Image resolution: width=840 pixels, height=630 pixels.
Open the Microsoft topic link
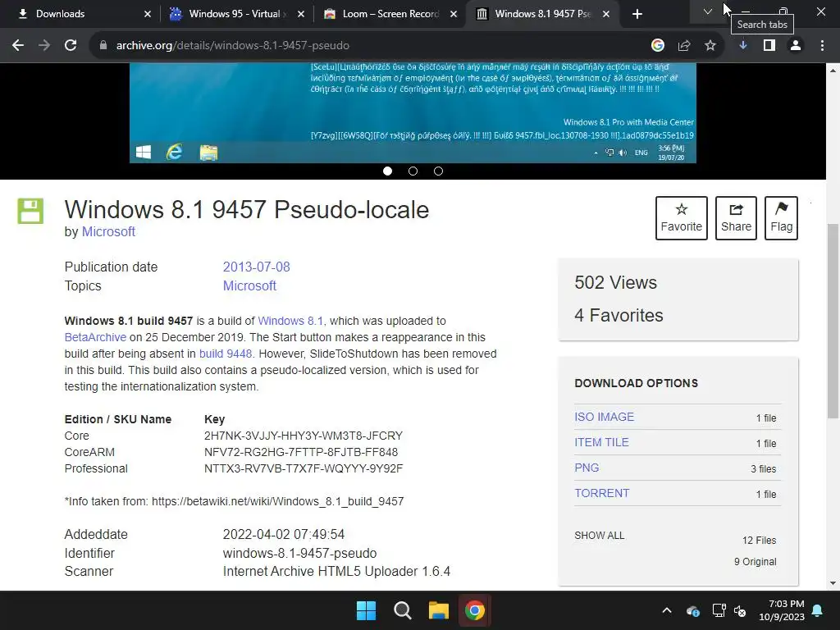click(x=249, y=285)
